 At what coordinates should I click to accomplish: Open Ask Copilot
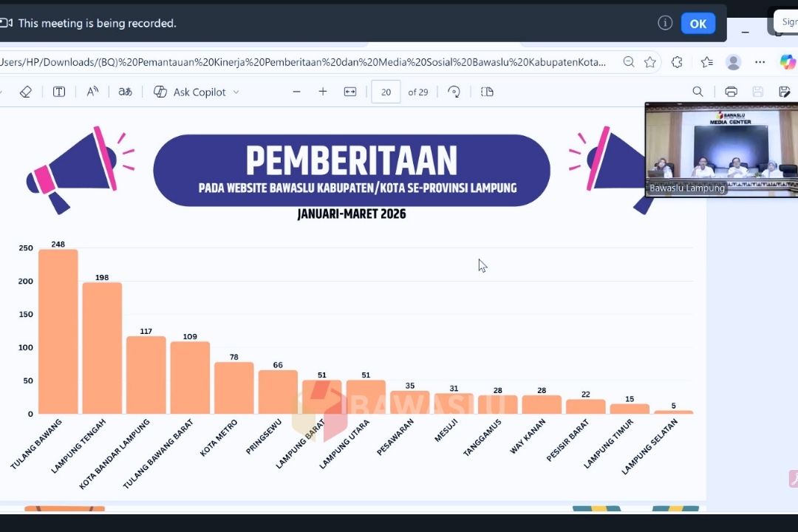point(191,92)
